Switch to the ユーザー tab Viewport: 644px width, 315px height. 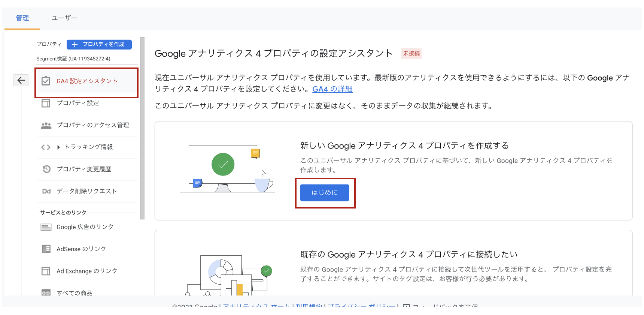point(64,18)
